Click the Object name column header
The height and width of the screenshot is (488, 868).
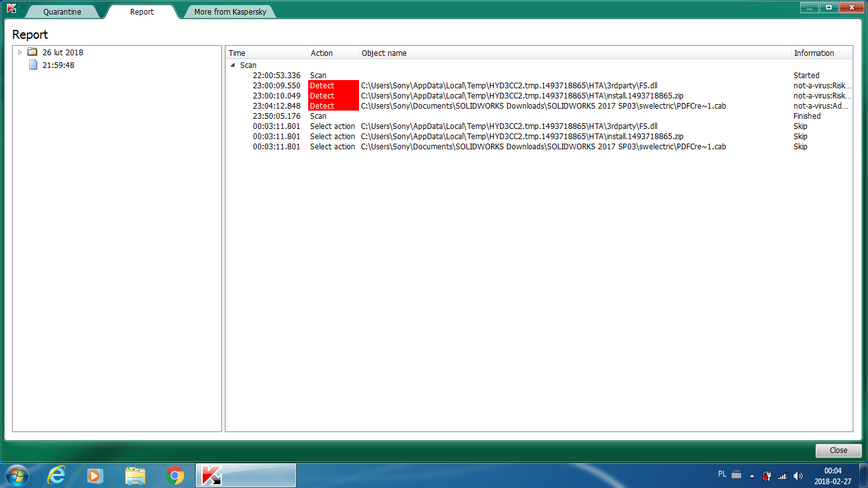click(575, 53)
